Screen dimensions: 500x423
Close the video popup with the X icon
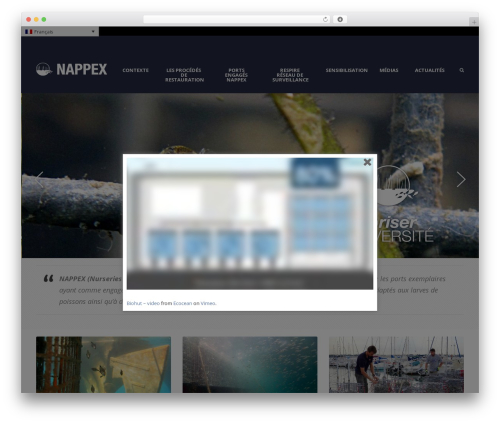[x=367, y=162]
